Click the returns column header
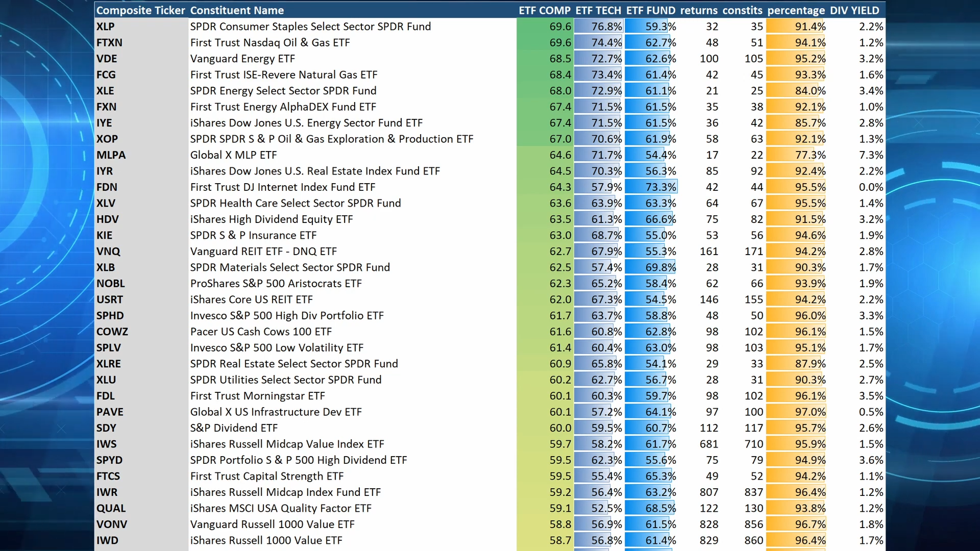This screenshot has height=551, width=980. [699, 10]
